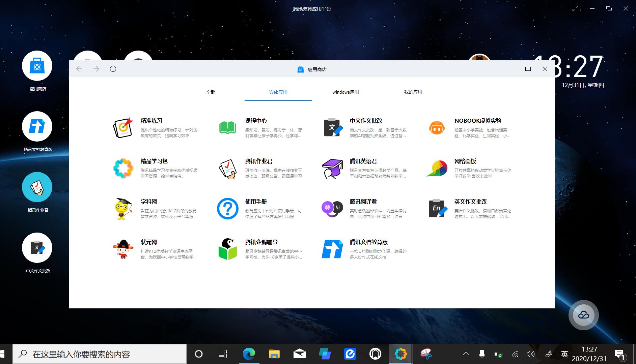Click the 学科网 title text
The image size is (636, 364).
pos(149,202)
